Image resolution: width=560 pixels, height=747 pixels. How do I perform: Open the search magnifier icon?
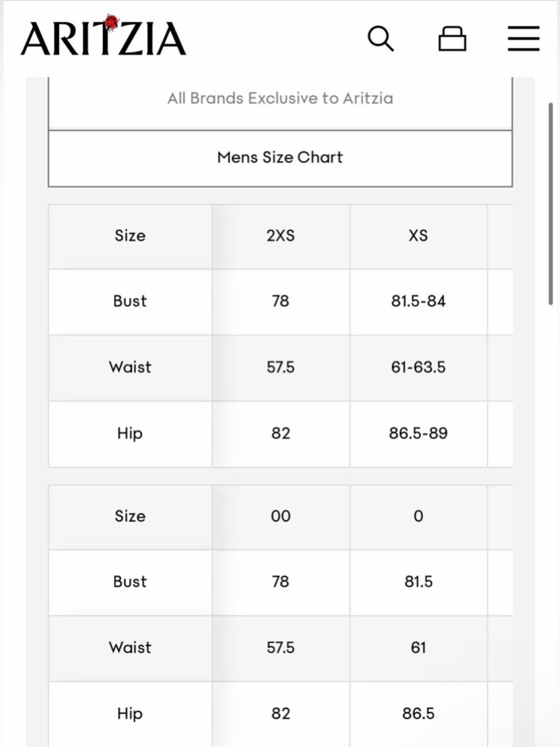381,39
